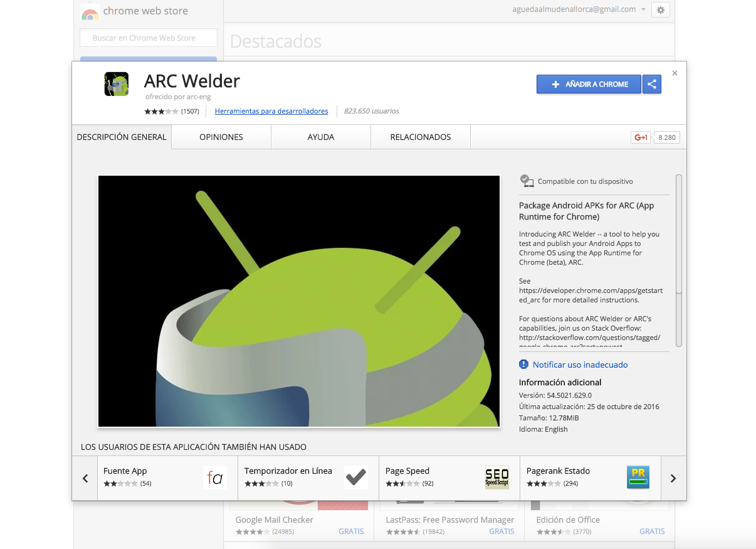Open the Relacionados tab
Viewport: 756px width, 549px height.
coord(421,137)
